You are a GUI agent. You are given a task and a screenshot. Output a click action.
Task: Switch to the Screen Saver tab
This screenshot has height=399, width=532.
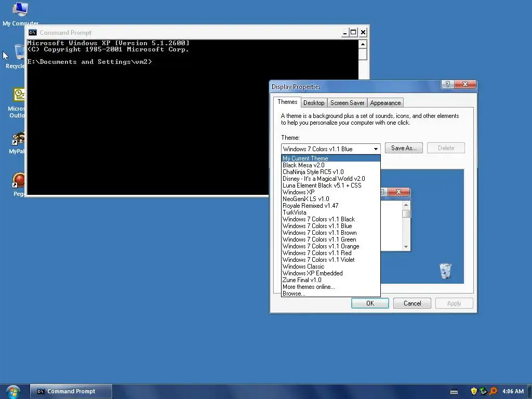(347, 103)
